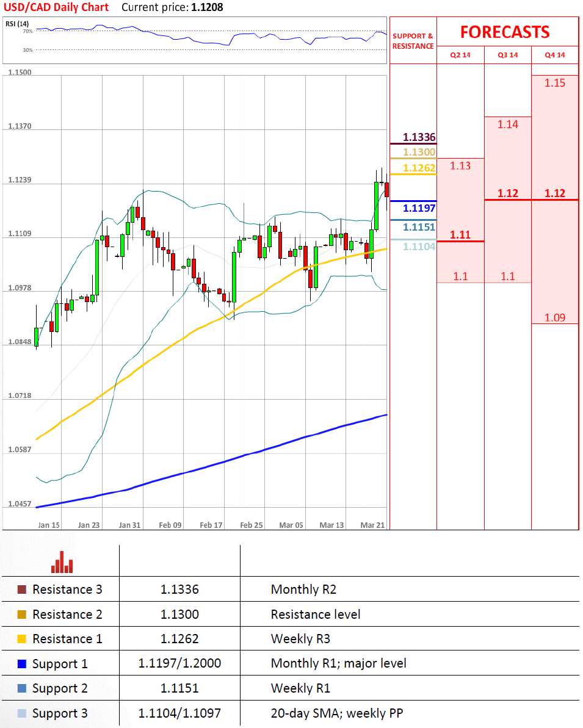This screenshot has width=583, height=728.
Task: Click the 1.0457 price axis label
Action: (x=20, y=504)
